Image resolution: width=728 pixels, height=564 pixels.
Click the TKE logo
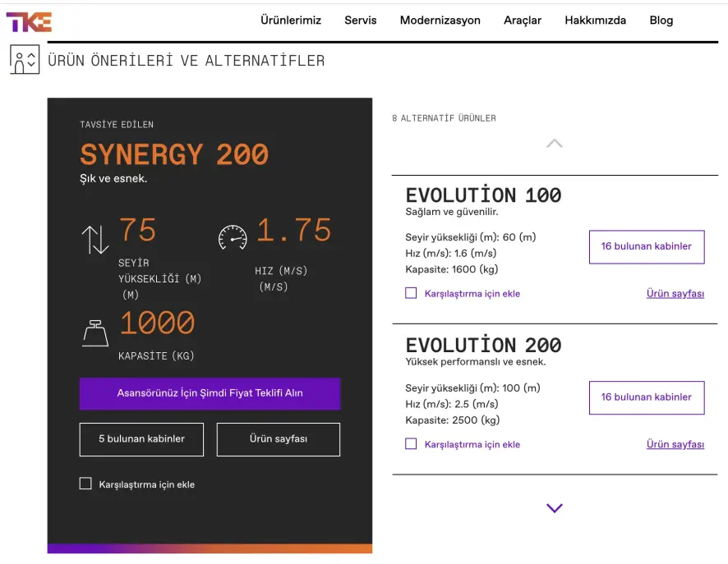pyautogui.click(x=29, y=22)
